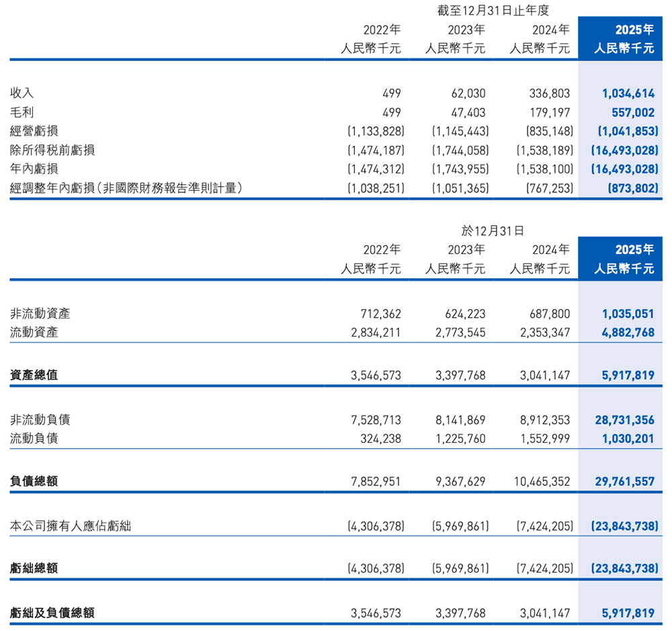Select current liabilities value 1,030,201
This screenshot has height=631, width=672.
click(x=628, y=439)
